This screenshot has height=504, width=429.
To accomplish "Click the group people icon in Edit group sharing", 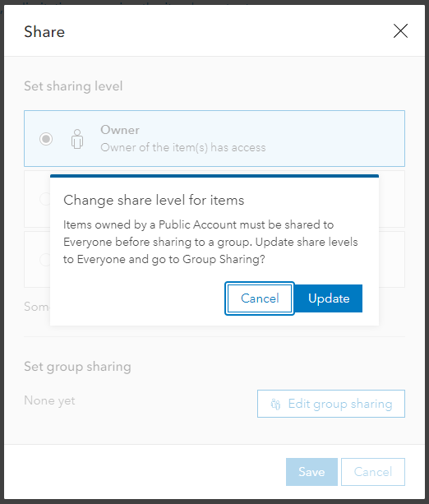I will pos(275,404).
